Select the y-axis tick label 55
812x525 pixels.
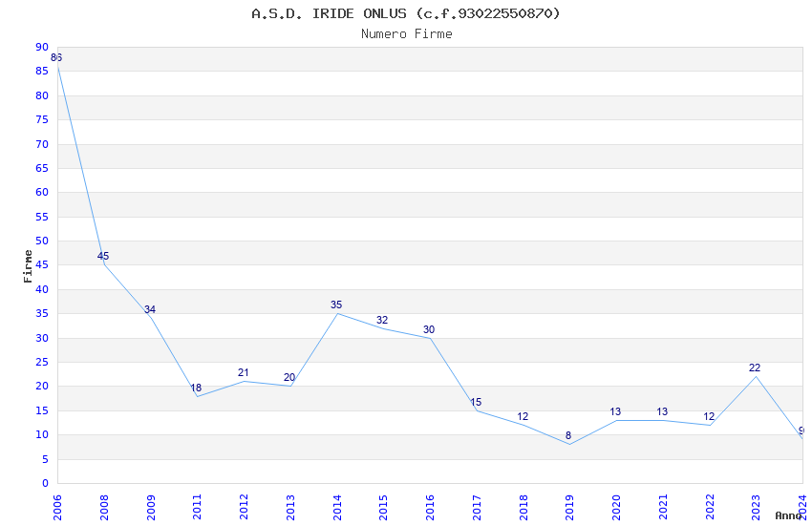click(x=42, y=217)
